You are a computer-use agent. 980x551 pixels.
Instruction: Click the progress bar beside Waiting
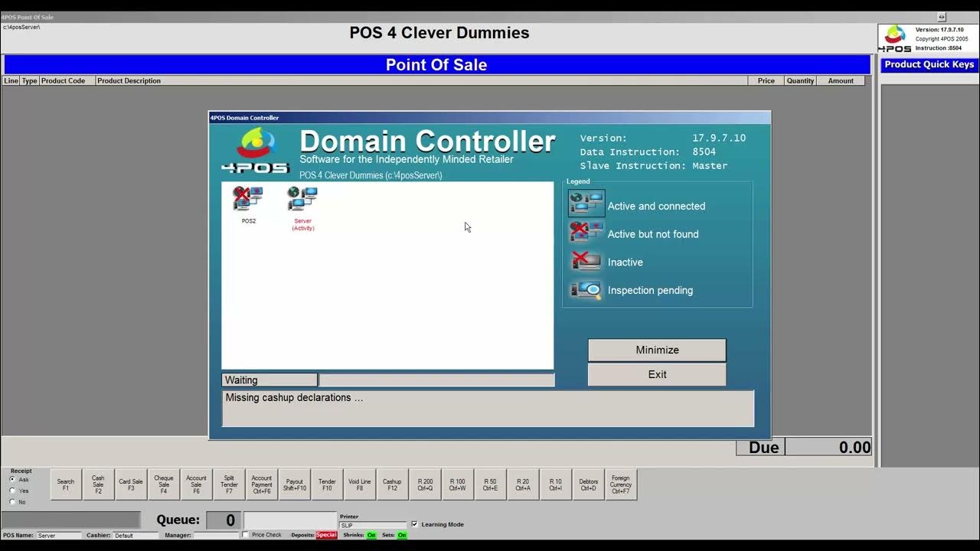tap(436, 380)
